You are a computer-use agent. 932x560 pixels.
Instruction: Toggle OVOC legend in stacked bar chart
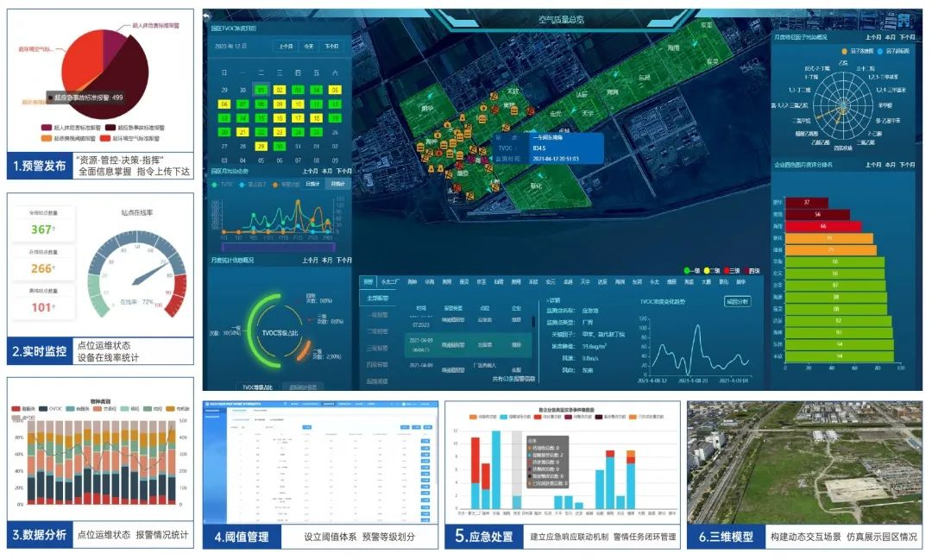(51, 409)
